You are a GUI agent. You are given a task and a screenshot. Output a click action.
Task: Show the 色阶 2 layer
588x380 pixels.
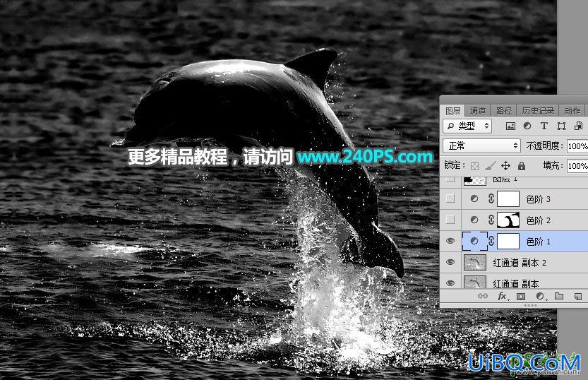(450, 220)
